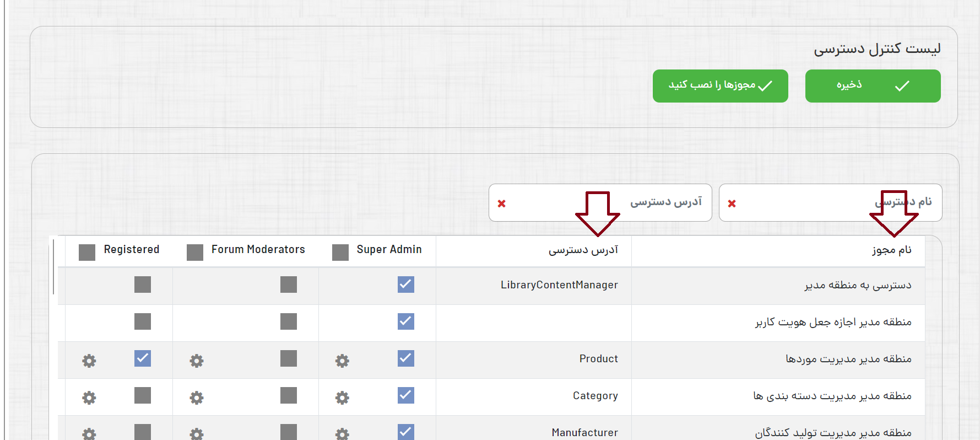Focus the نام دسترسی filter input
Image resolution: width=980 pixels, height=440 pixels.
[830, 203]
